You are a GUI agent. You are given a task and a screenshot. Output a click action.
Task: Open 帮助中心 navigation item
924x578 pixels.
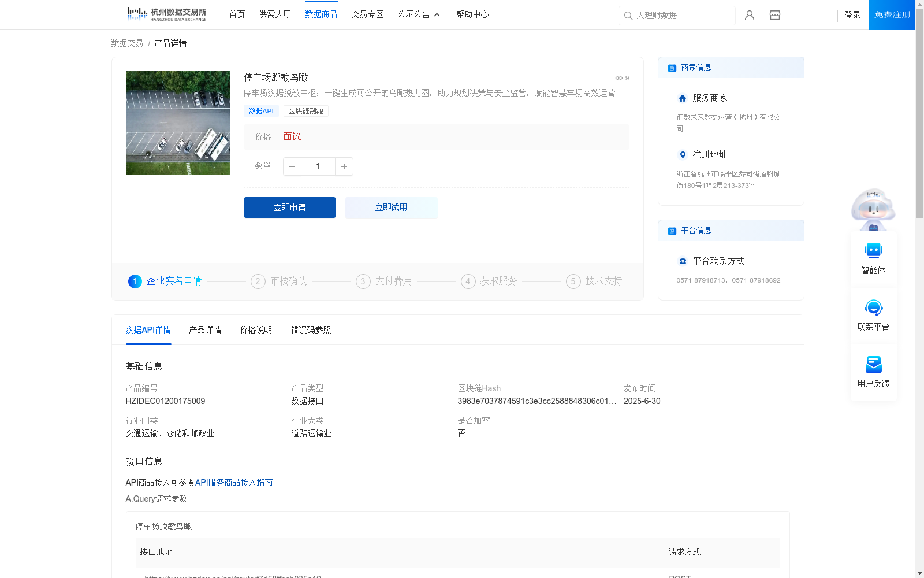472,14
